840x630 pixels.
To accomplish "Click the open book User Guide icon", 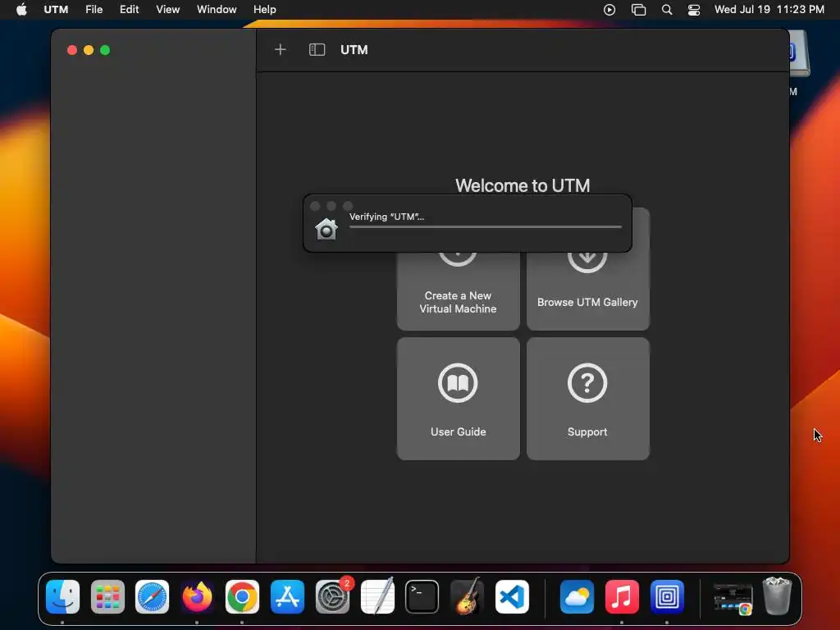I will click(458, 382).
